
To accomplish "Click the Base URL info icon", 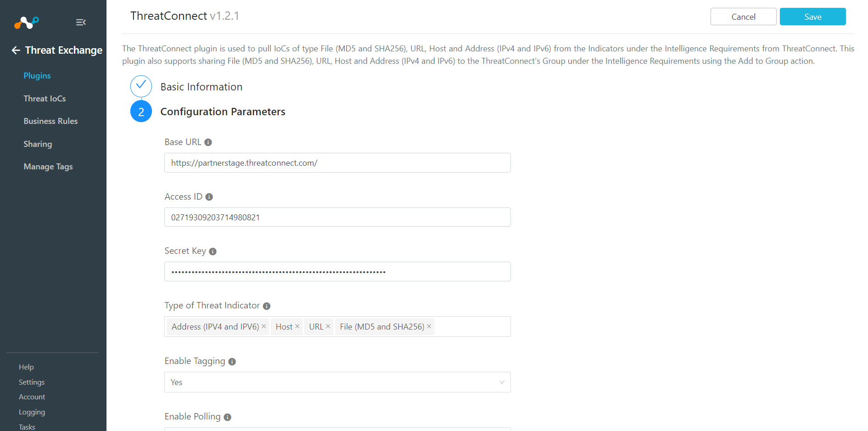I will 208,142.
